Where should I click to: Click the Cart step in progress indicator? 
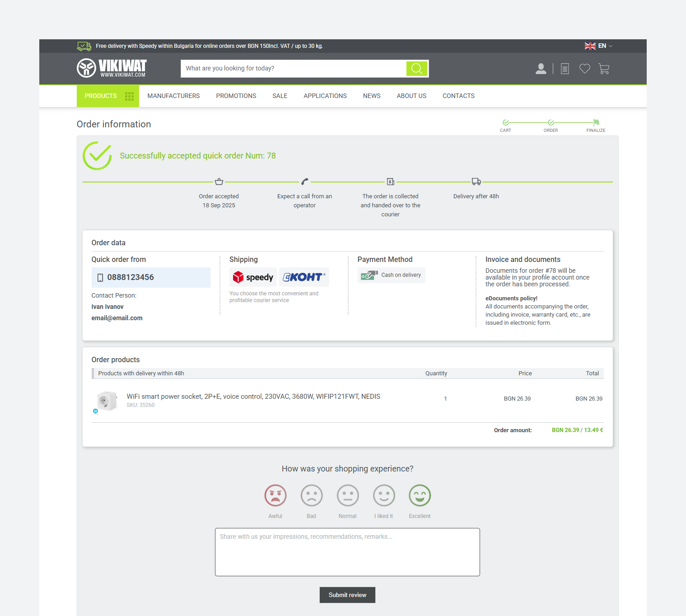pyautogui.click(x=505, y=125)
